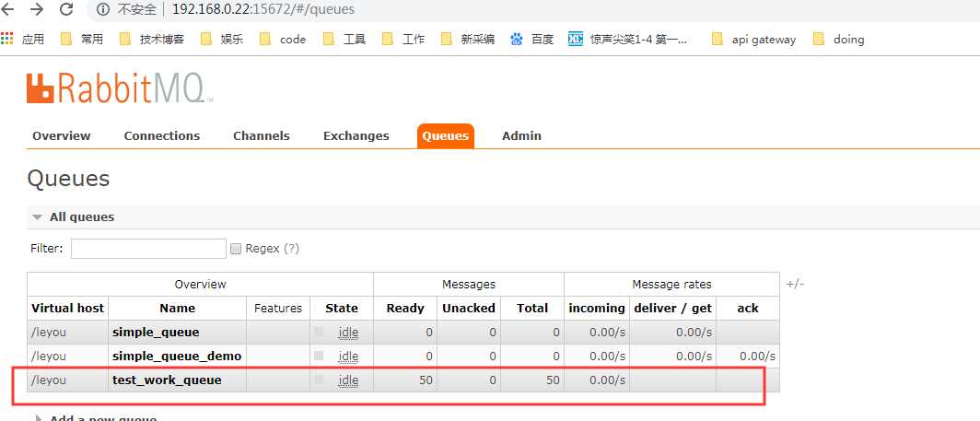Sort by Unacked column header
Screen dimensions: 980x421
pos(469,308)
